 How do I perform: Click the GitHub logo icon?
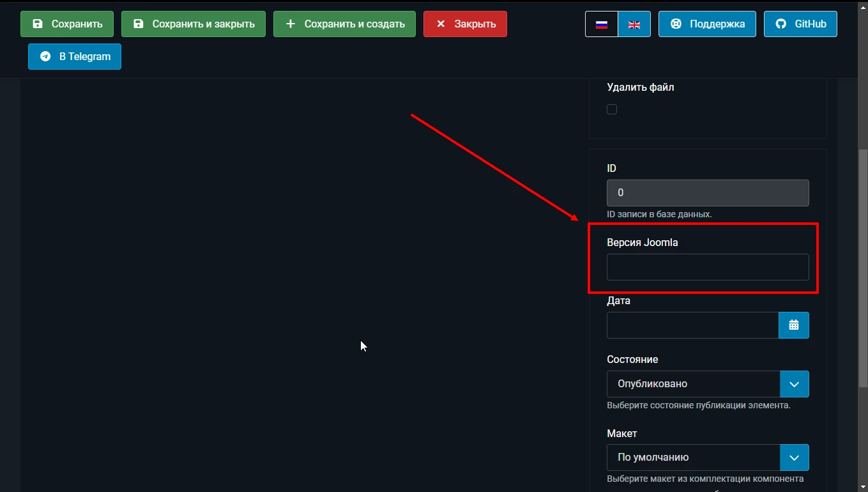pyautogui.click(x=780, y=24)
